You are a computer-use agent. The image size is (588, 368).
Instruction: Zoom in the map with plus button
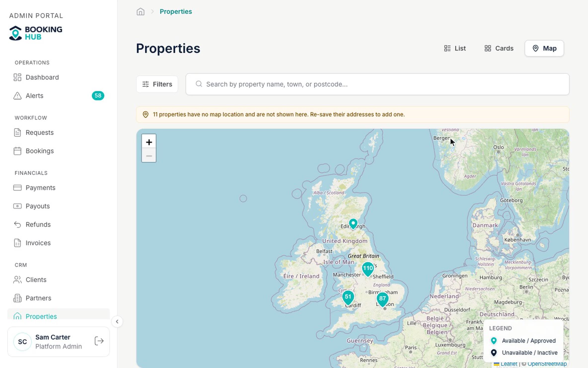(x=149, y=142)
